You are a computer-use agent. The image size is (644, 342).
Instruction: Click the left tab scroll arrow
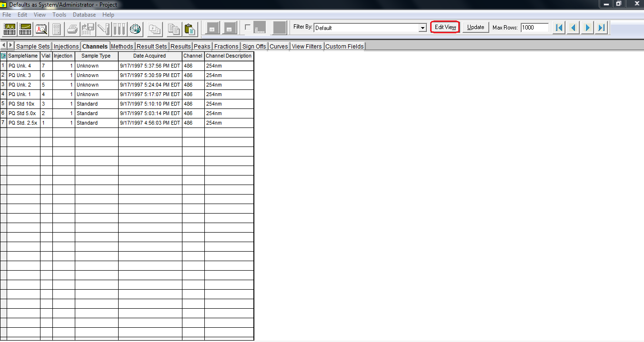[3, 46]
